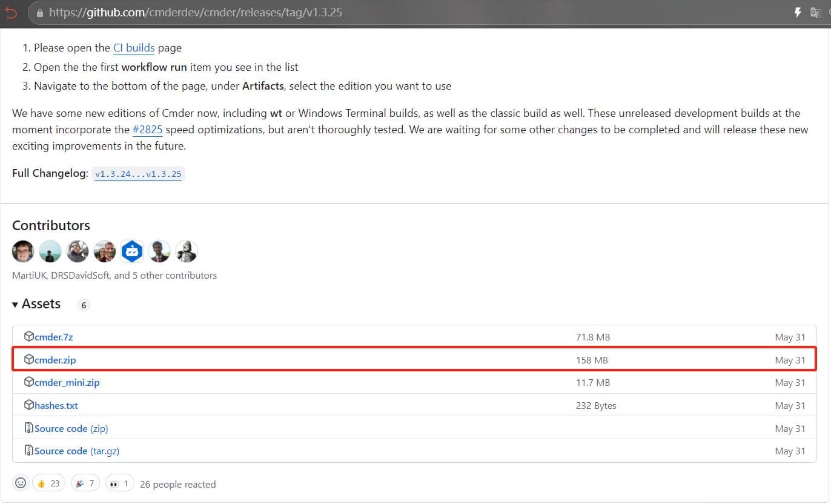Toggle the thumbs up reaction with 23
The width and height of the screenshot is (831, 504).
48,483
